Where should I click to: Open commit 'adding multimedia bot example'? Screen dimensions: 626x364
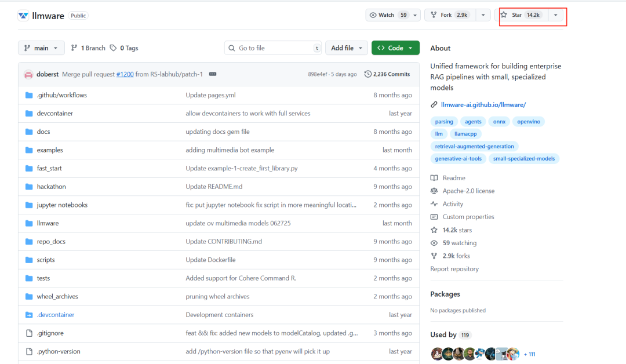pos(230,150)
